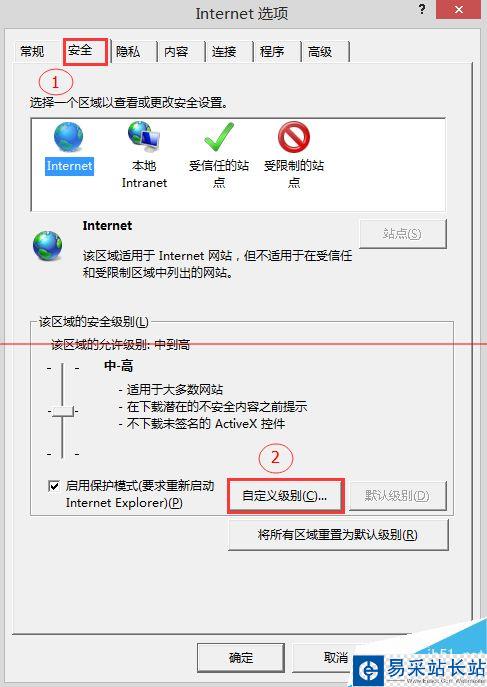Click the question mark help icon
The height and width of the screenshot is (687, 487).
click(422, 9)
